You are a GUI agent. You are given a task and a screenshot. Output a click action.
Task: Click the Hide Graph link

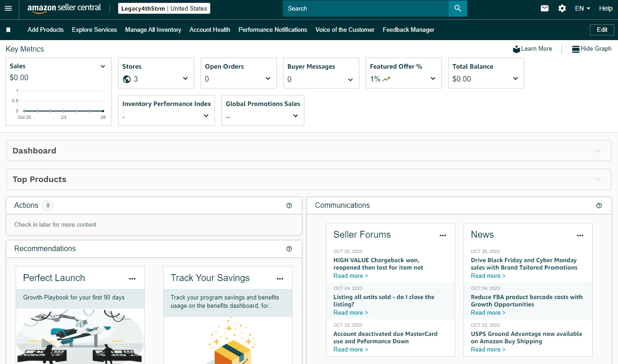[596, 49]
